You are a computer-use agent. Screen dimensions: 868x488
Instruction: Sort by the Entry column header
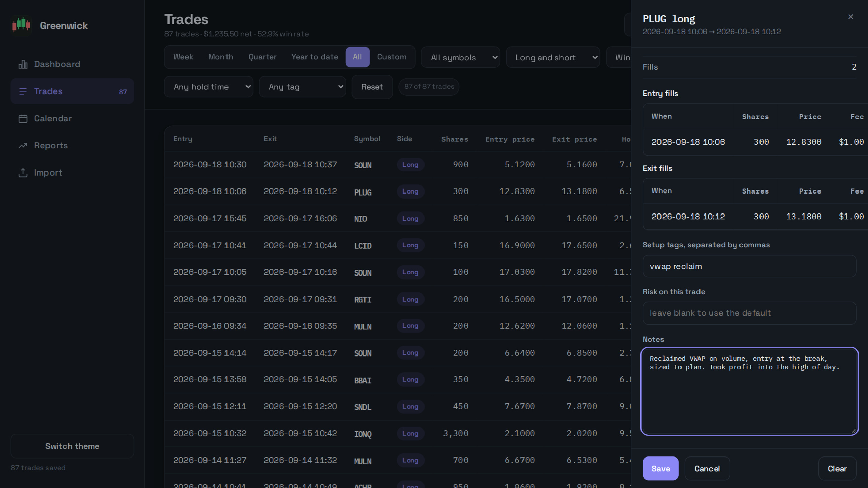pos(182,139)
